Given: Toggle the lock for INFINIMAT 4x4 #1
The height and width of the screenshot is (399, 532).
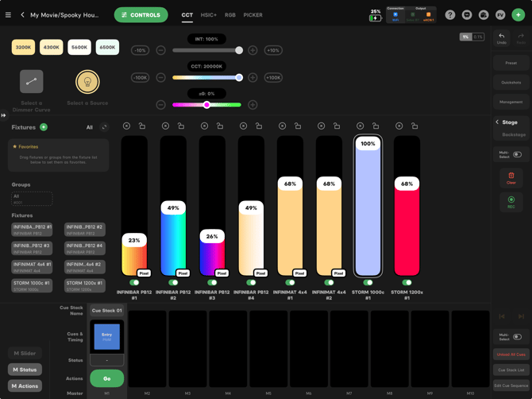Looking at the screenshot, I should (x=298, y=126).
